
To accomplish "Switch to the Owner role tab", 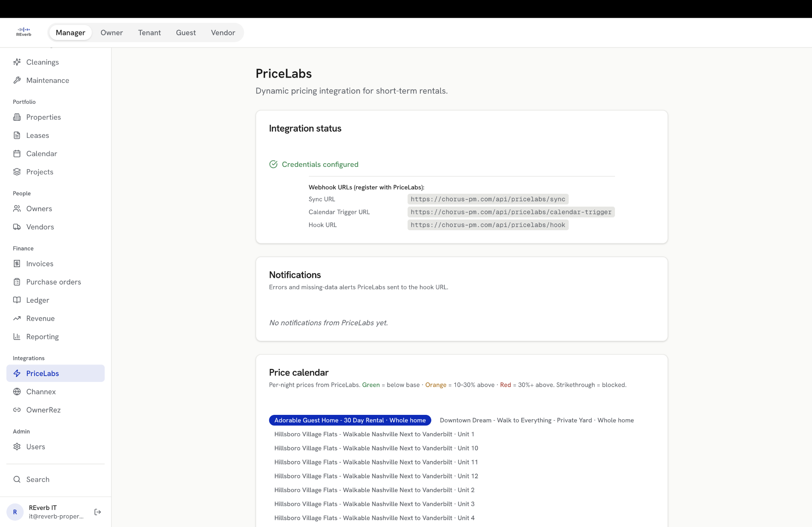I will [x=112, y=32].
